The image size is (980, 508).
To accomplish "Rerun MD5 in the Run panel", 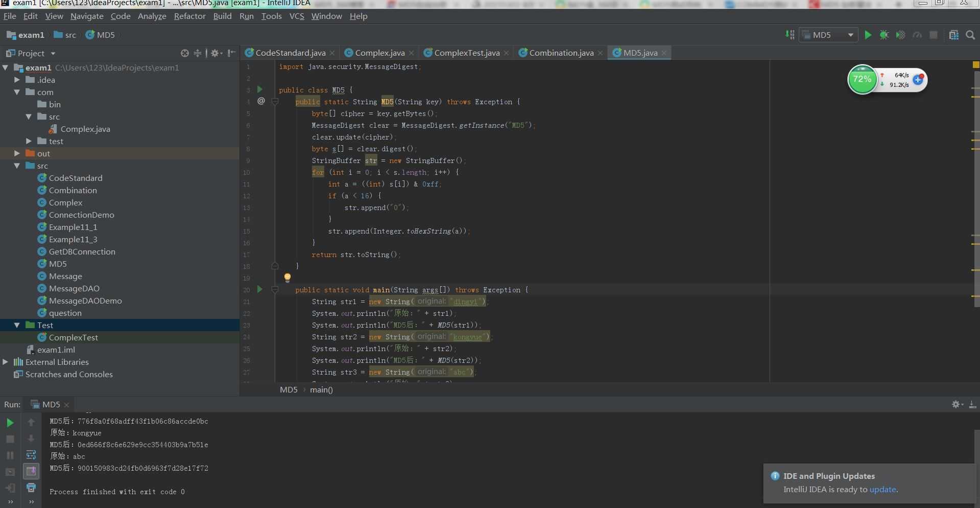I will click(x=10, y=423).
